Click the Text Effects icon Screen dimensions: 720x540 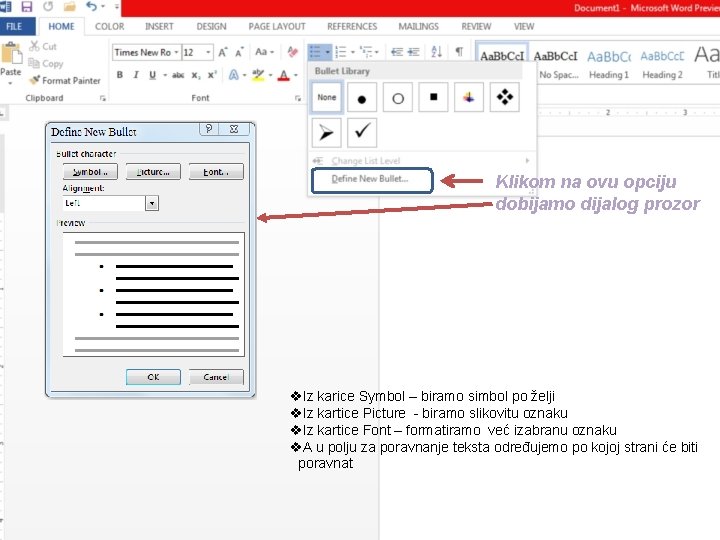(x=234, y=75)
